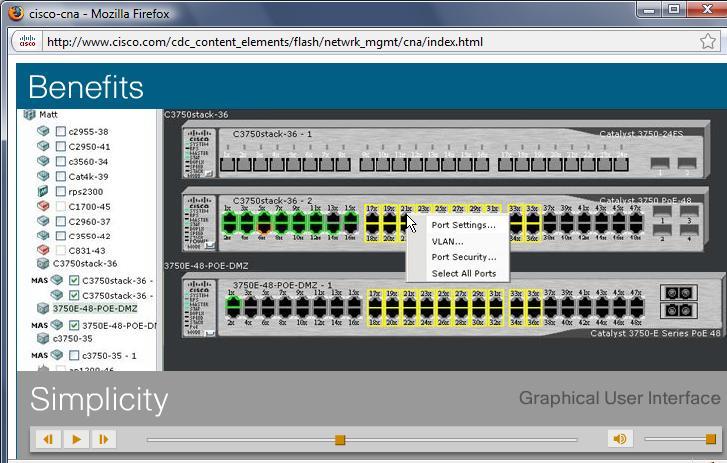Image resolution: width=727 pixels, height=463 pixels.
Task: Click the volume slider handle
Action: pos(710,438)
